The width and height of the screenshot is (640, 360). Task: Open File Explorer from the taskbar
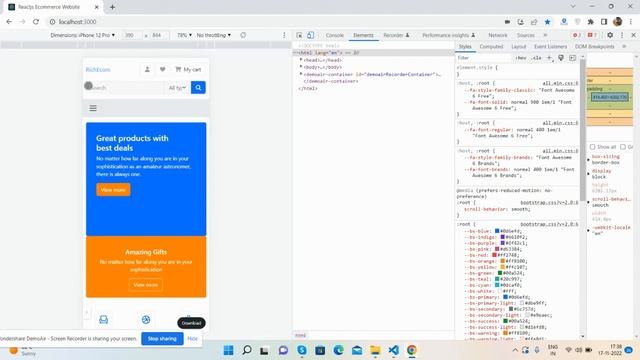(375, 350)
